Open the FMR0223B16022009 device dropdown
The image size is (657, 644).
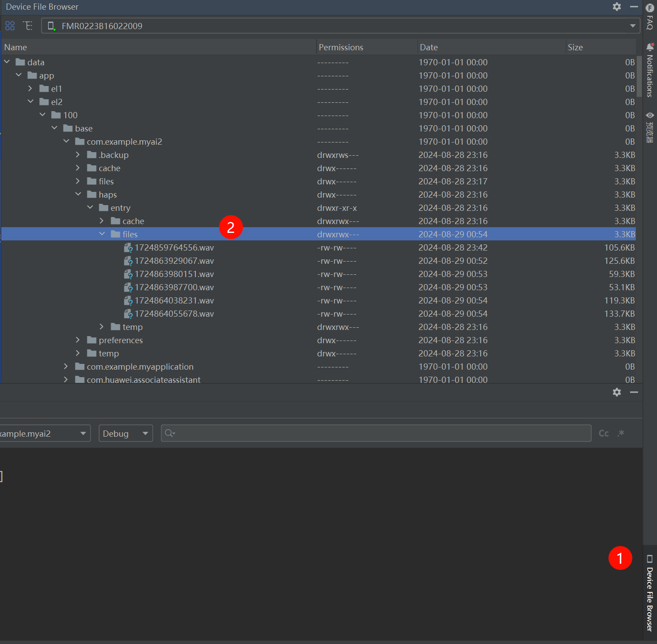coord(341,26)
